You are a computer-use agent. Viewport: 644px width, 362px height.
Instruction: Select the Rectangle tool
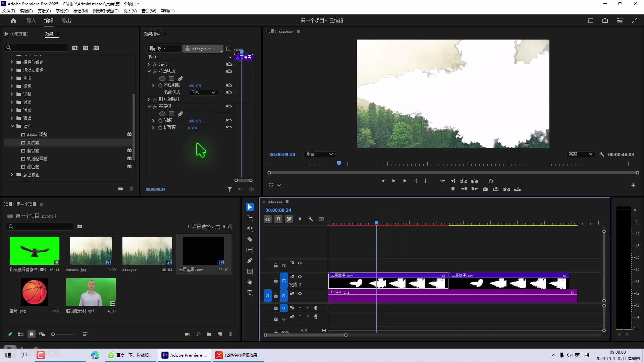250,271
